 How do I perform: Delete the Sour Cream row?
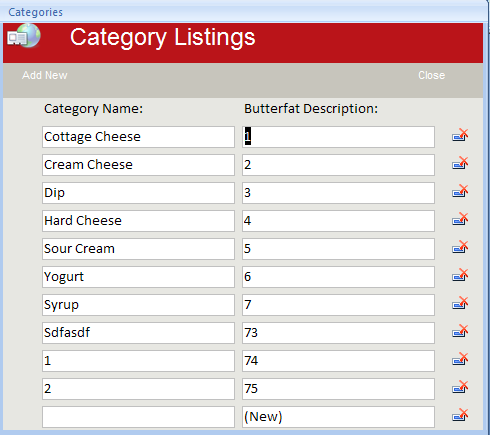click(460, 247)
